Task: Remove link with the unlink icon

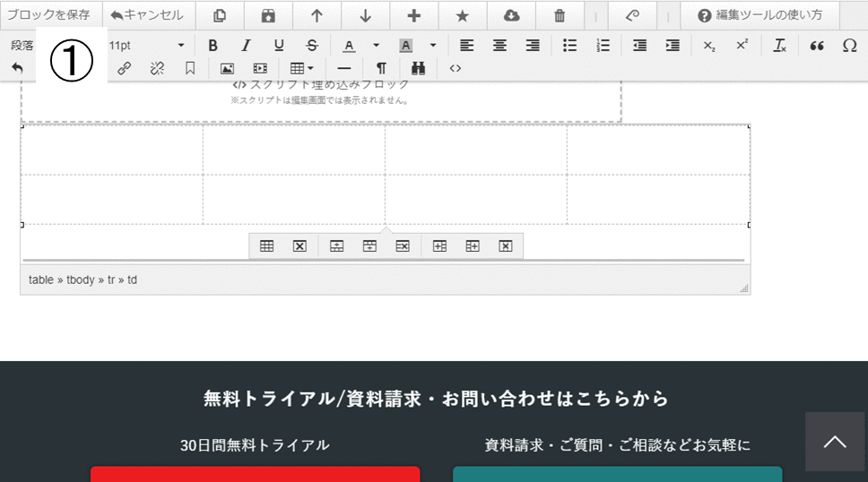Action: click(x=157, y=68)
